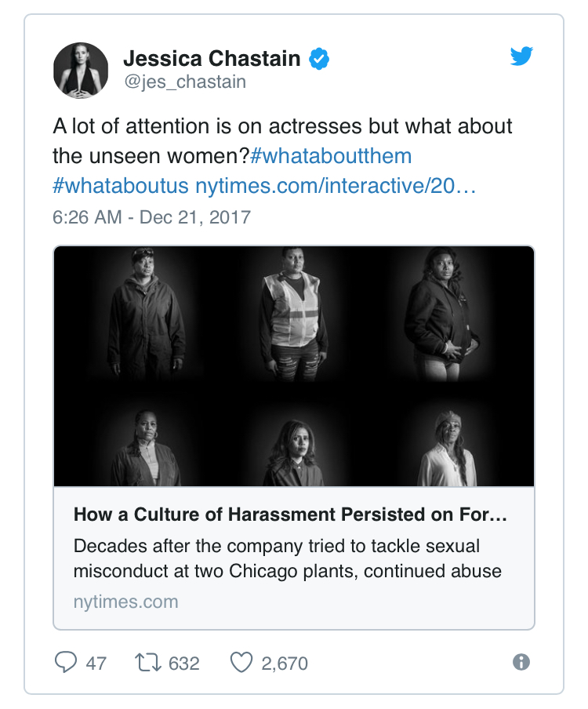
Task: Click the blue verified checkmark badge
Action: click(x=319, y=59)
